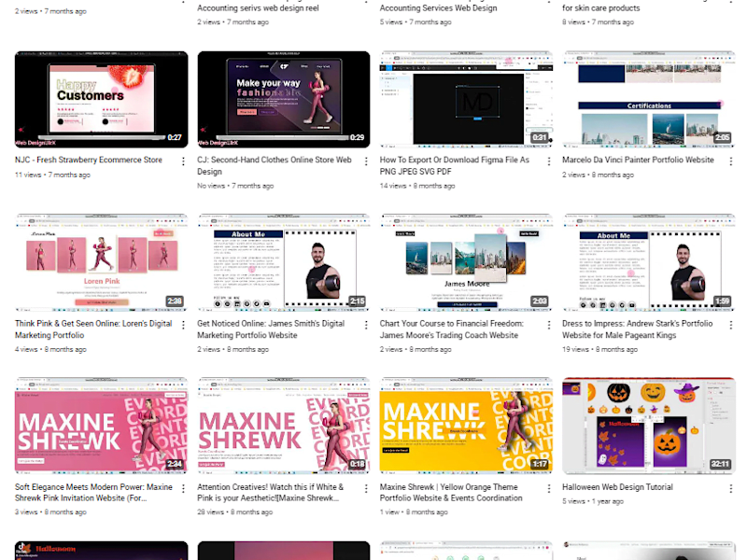Open options menu for Figma export video

pyautogui.click(x=549, y=161)
